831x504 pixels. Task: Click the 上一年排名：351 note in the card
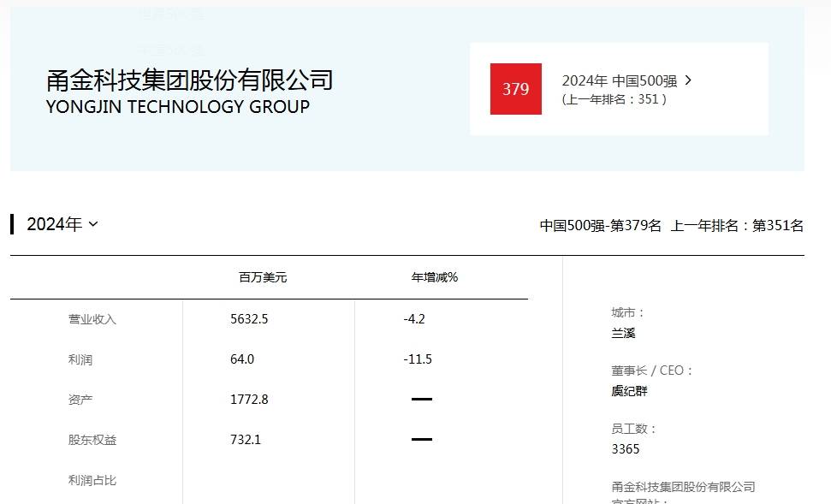614,99
